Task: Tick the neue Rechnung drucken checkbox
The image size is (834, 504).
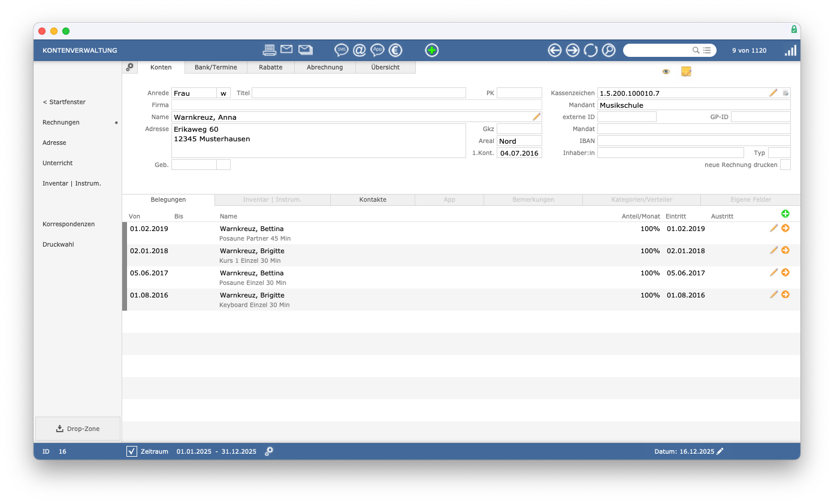Action: pyautogui.click(x=785, y=165)
